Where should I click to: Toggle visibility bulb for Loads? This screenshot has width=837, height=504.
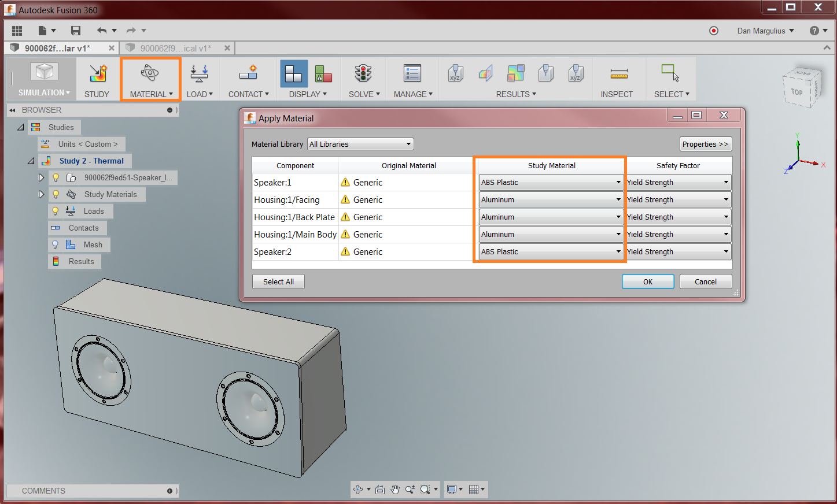(x=56, y=211)
